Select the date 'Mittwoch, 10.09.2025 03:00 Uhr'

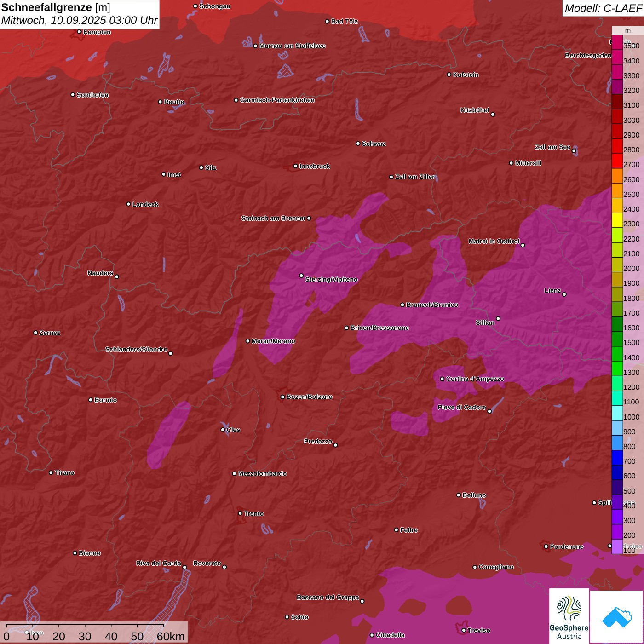coord(79,21)
